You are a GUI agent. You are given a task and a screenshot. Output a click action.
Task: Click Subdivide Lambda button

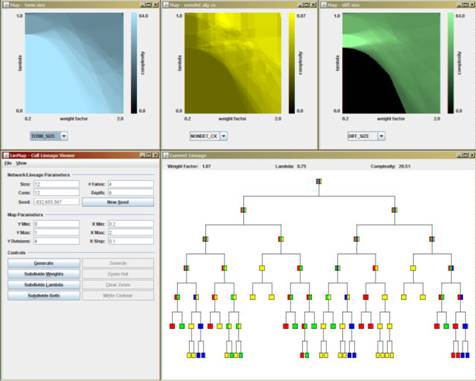pyautogui.click(x=44, y=285)
